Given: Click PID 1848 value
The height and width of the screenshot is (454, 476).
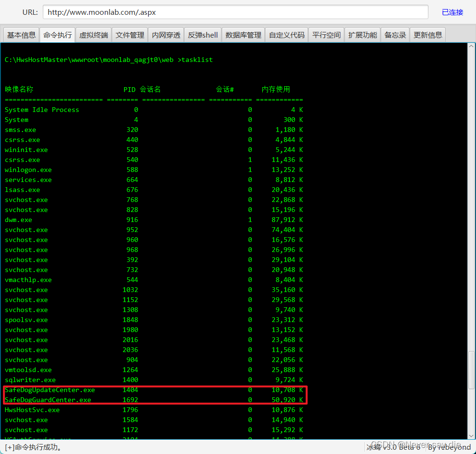Looking at the screenshot, I should coord(130,320).
